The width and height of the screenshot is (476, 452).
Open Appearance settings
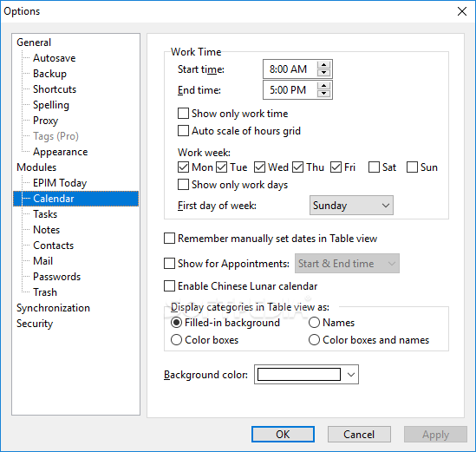click(x=61, y=152)
